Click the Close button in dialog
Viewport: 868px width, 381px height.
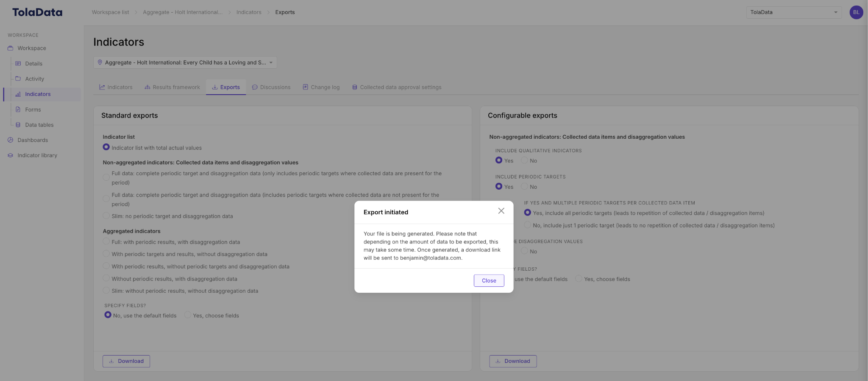tap(489, 280)
